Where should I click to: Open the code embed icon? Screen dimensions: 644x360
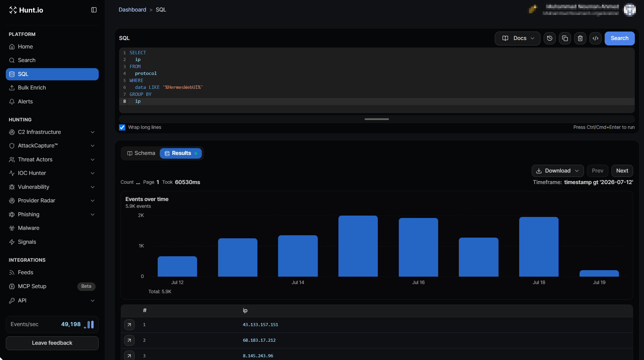(x=595, y=38)
